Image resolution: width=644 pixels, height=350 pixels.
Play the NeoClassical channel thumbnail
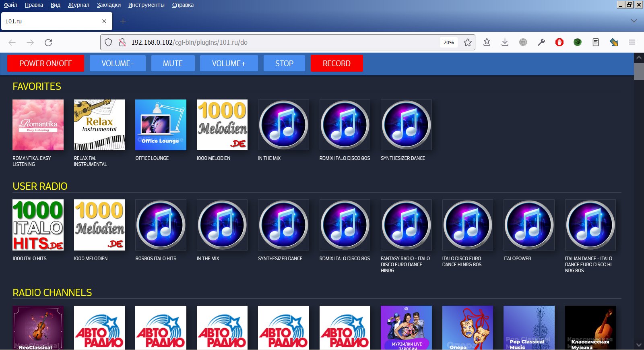(x=38, y=327)
